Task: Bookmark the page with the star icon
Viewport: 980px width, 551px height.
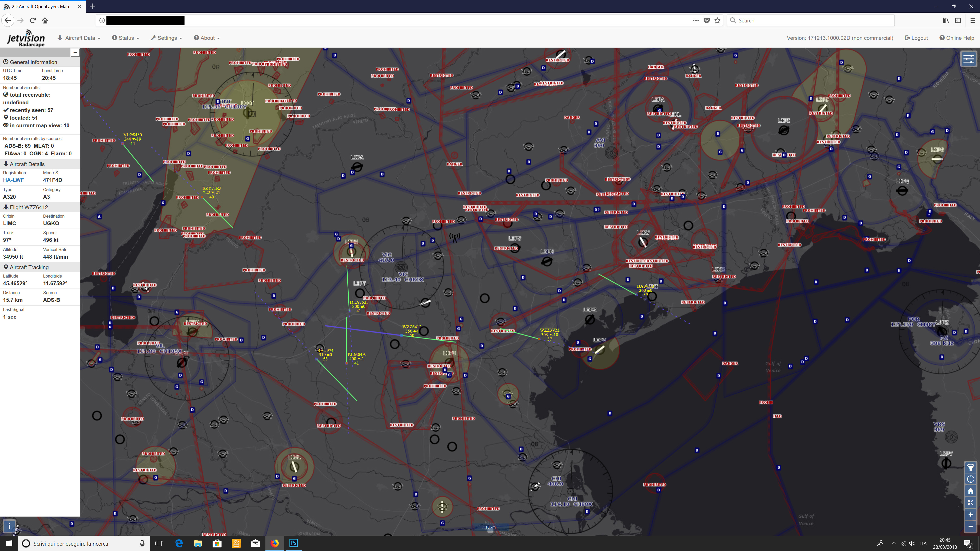Action: pyautogui.click(x=717, y=20)
